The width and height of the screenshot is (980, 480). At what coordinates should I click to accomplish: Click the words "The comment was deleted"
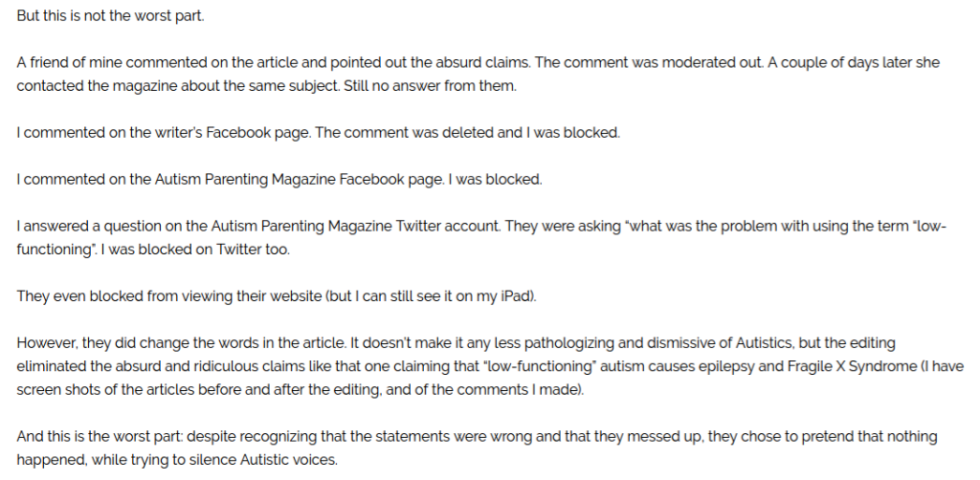392,133
